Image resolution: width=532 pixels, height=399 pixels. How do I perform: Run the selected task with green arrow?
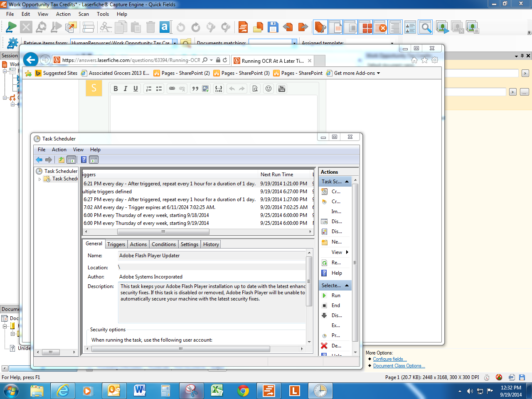tap(325, 296)
